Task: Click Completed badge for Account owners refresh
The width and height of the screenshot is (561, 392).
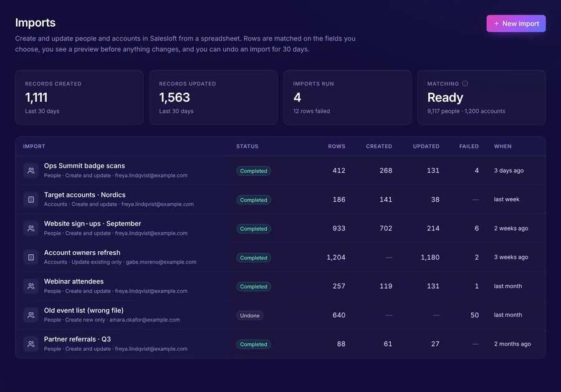Action: pyautogui.click(x=253, y=257)
